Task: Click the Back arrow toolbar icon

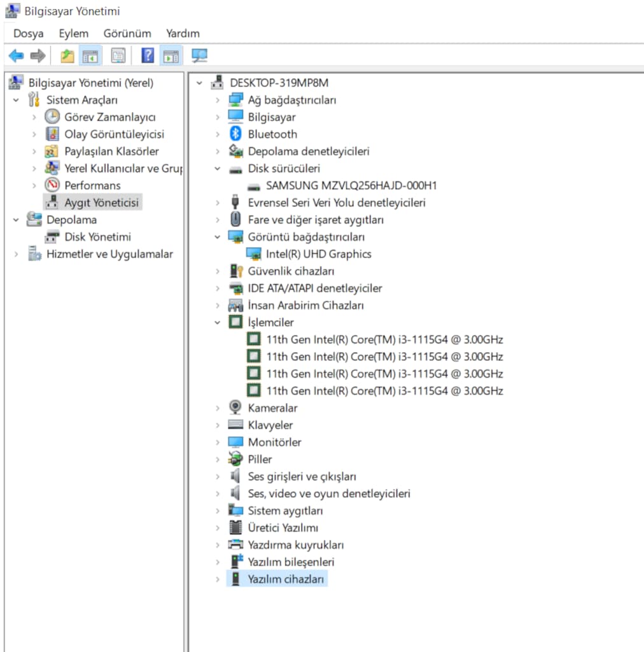Action: tap(16, 56)
